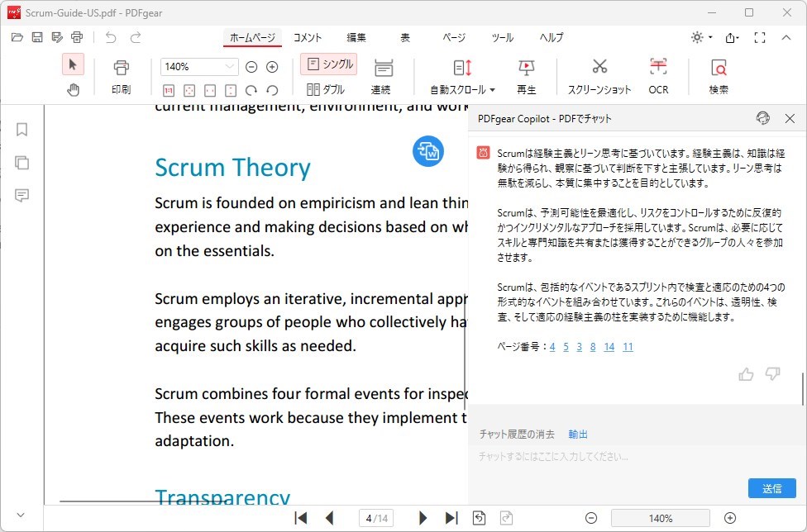Expand the 自動スクロール dropdown arrow

pos(490,89)
